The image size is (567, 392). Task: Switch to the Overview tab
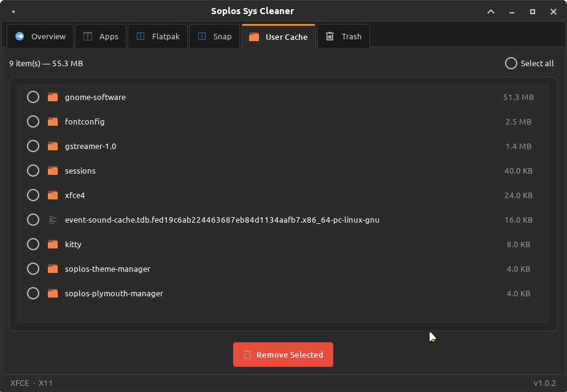pos(40,36)
